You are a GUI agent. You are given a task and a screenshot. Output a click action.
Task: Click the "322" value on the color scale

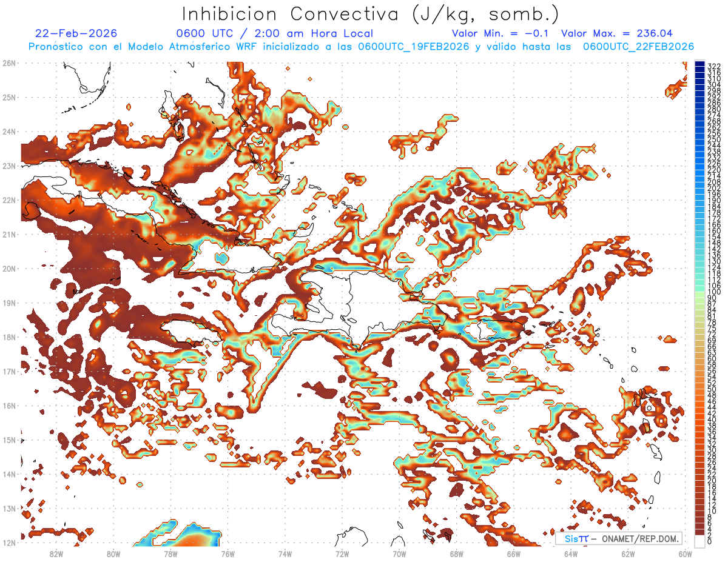(714, 65)
